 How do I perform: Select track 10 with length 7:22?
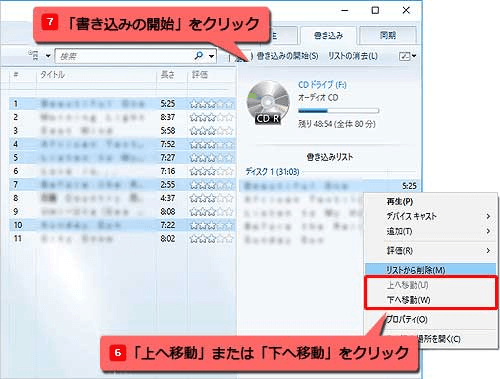click(122, 225)
